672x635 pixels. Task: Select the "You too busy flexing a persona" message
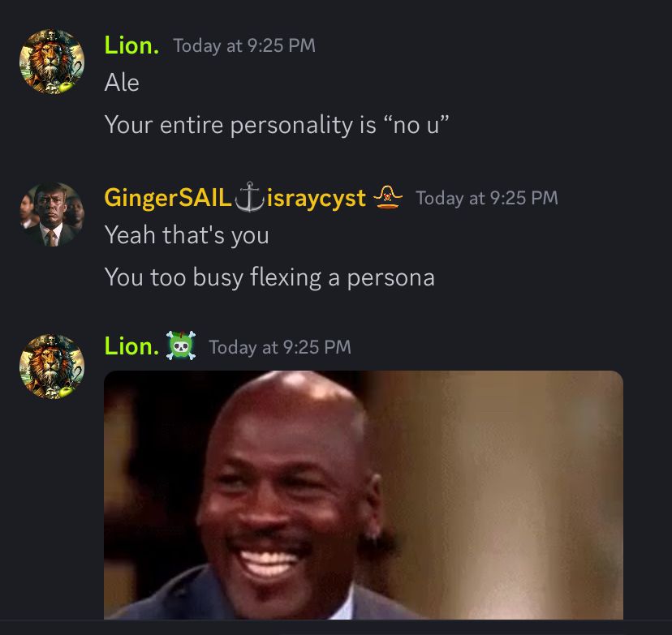click(269, 277)
